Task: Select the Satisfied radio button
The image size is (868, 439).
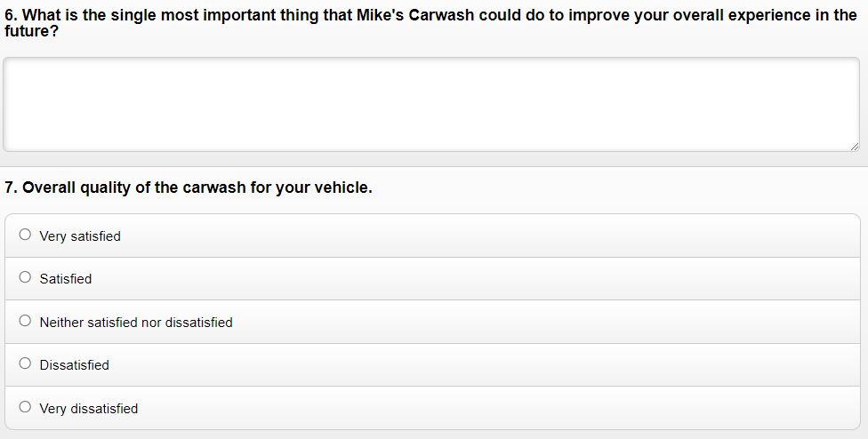Action: (x=25, y=277)
